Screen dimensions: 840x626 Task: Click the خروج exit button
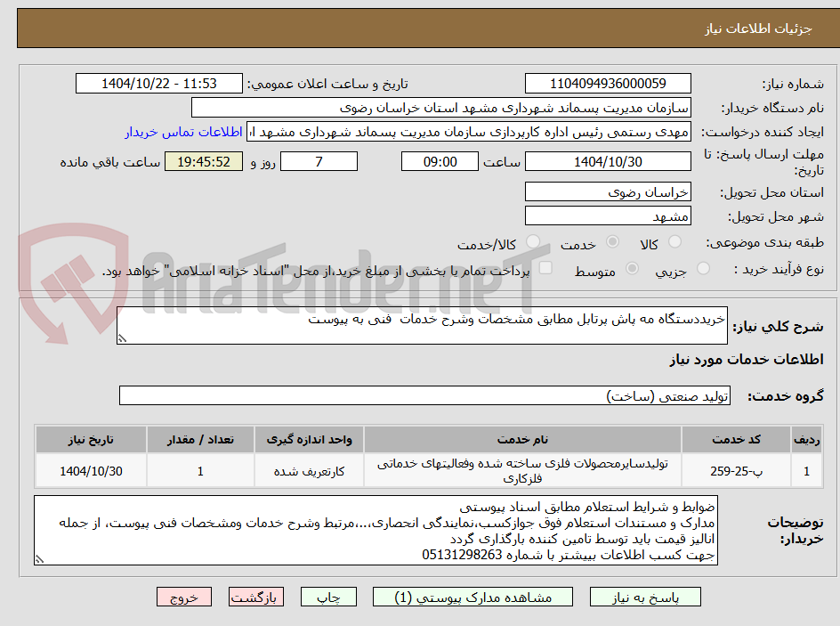(x=184, y=597)
